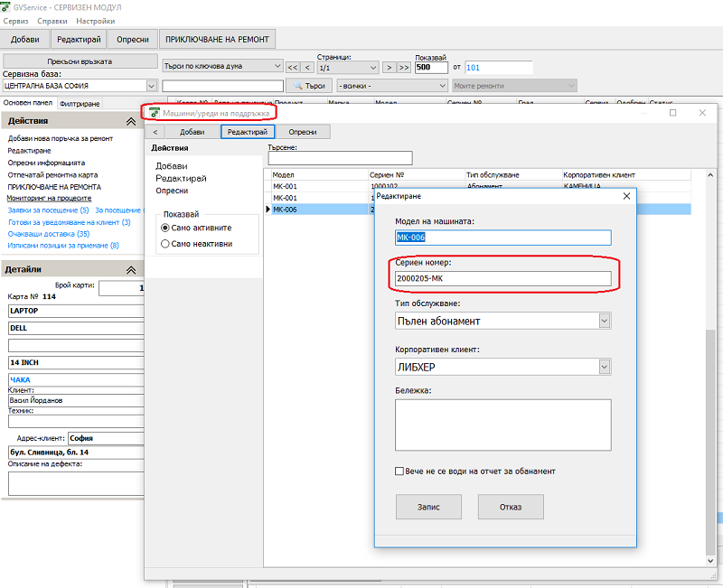The image size is (723, 588).
Task: Switch to the Основен панел tab
Action: pyautogui.click(x=28, y=103)
